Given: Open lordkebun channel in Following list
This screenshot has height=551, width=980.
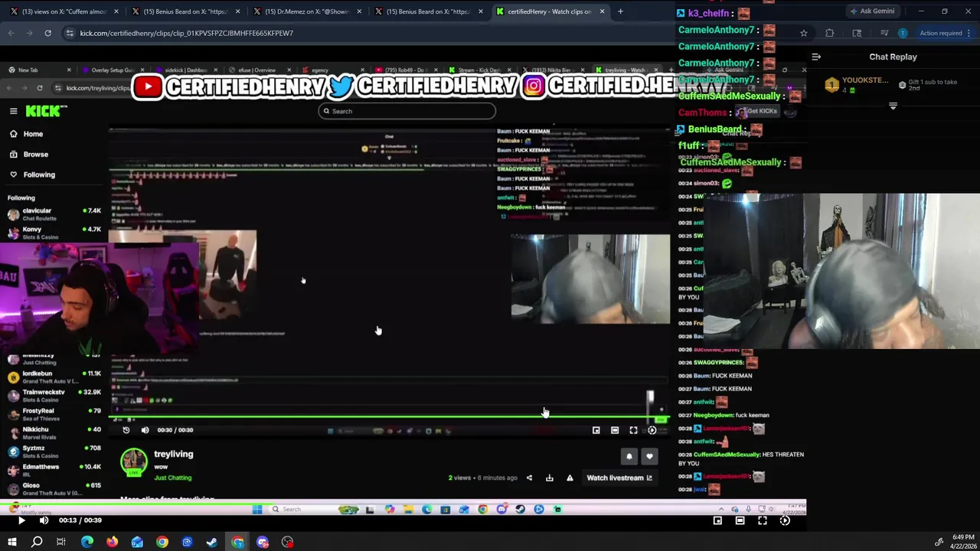Looking at the screenshot, I should tap(54, 377).
